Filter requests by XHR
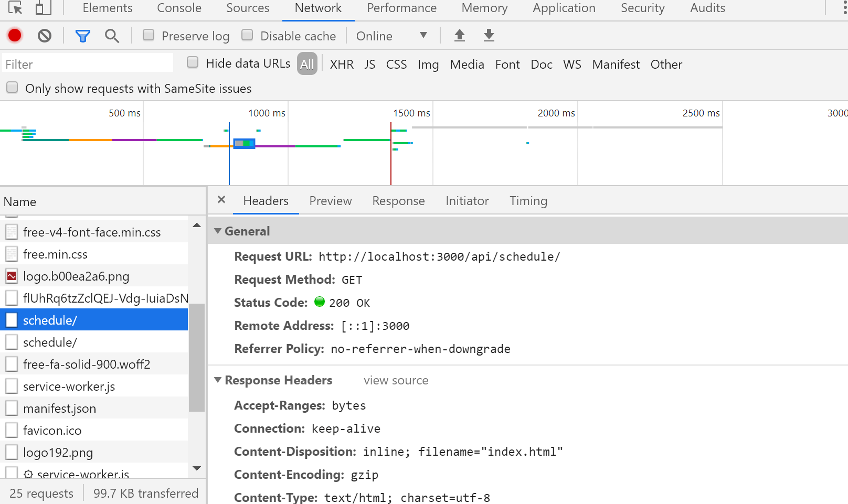The width and height of the screenshot is (848, 504). pos(342,65)
